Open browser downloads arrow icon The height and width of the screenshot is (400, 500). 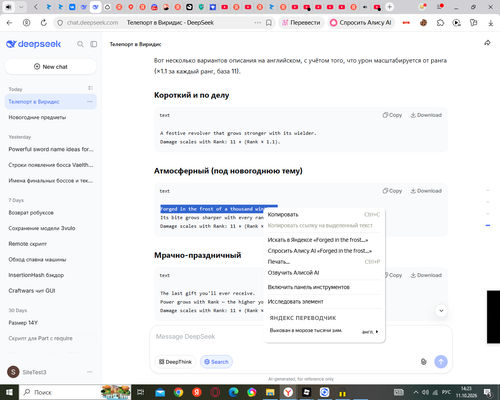[x=490, y=23]
